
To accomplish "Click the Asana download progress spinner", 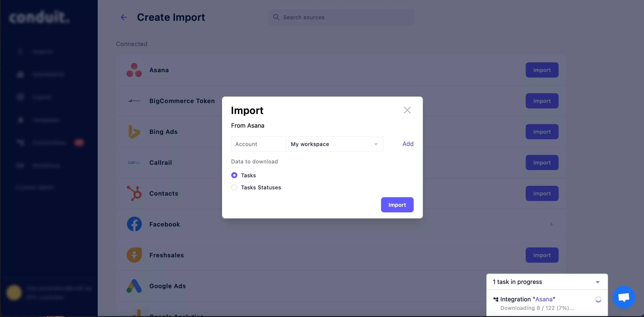I will [598, 300].
